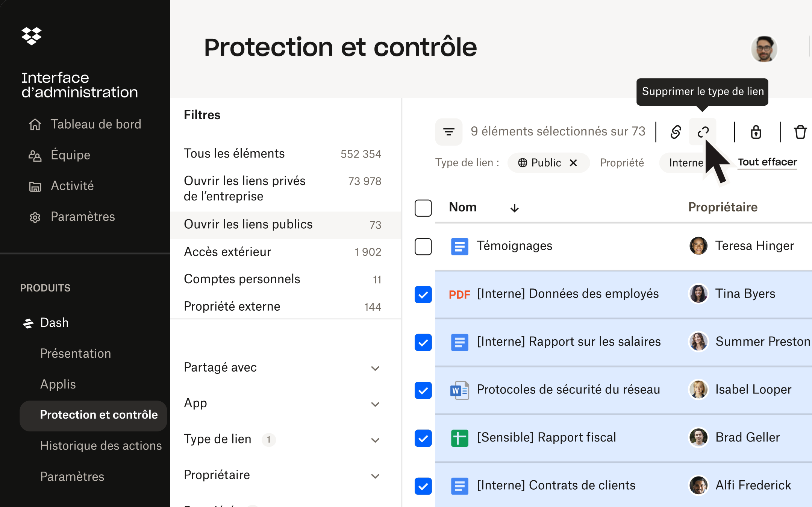This screenshot has height=507, width=812.
Task: Click the lock icon in toolbar
Action: click(x=756, y=132)
